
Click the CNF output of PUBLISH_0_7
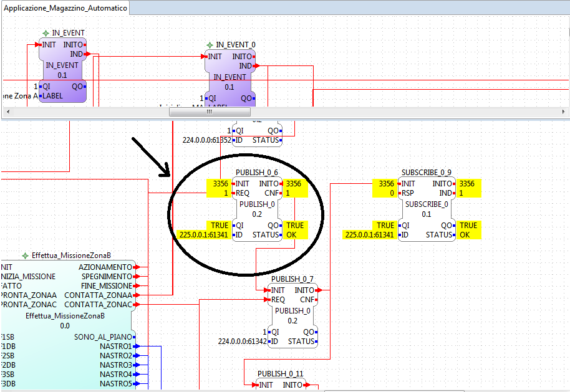tap(307, 300)
